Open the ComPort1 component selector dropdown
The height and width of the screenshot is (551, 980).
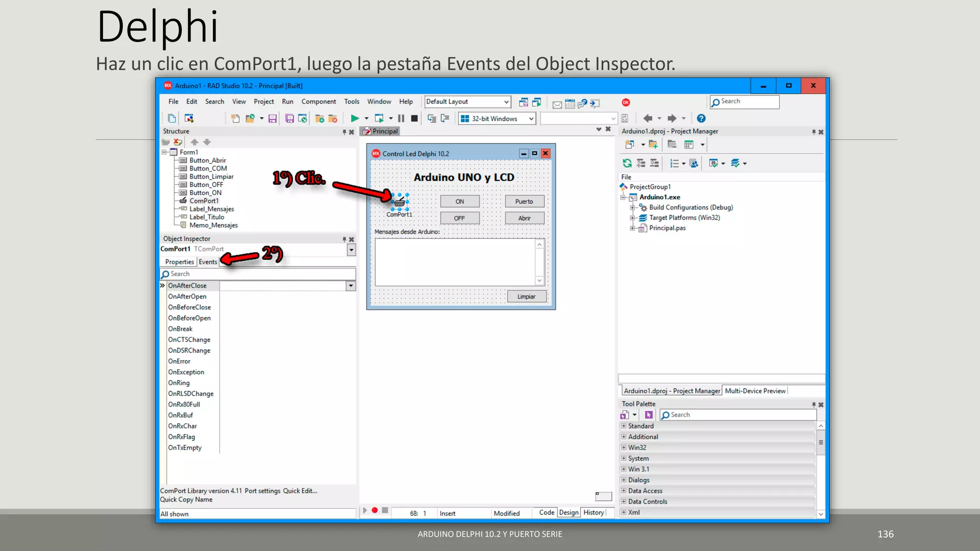351,250
